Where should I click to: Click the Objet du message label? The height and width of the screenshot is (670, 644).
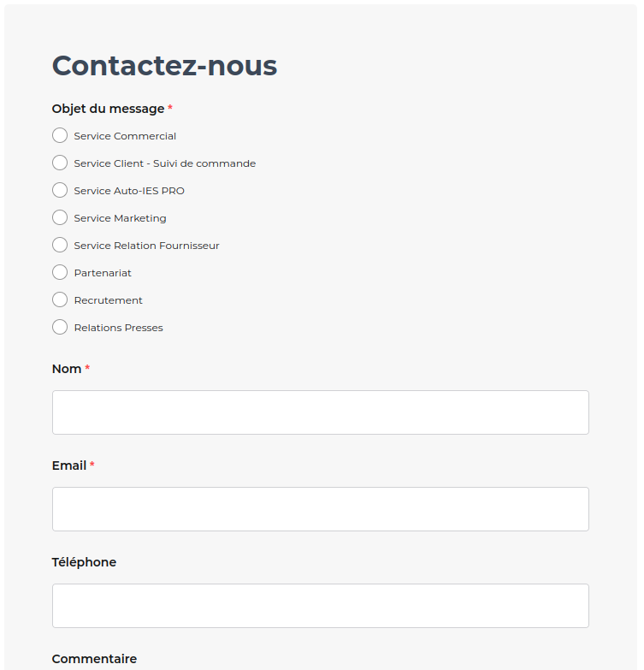[x=108, y=109]
